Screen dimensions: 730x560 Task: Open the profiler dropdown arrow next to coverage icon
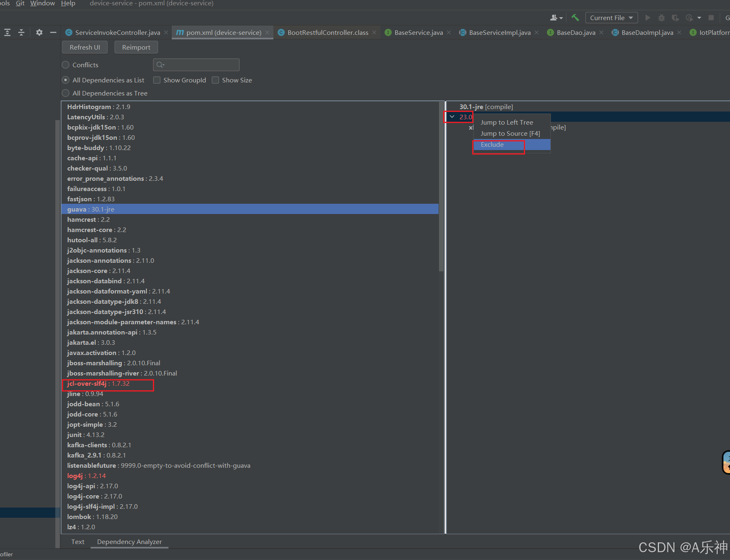[x=700, y=18]
